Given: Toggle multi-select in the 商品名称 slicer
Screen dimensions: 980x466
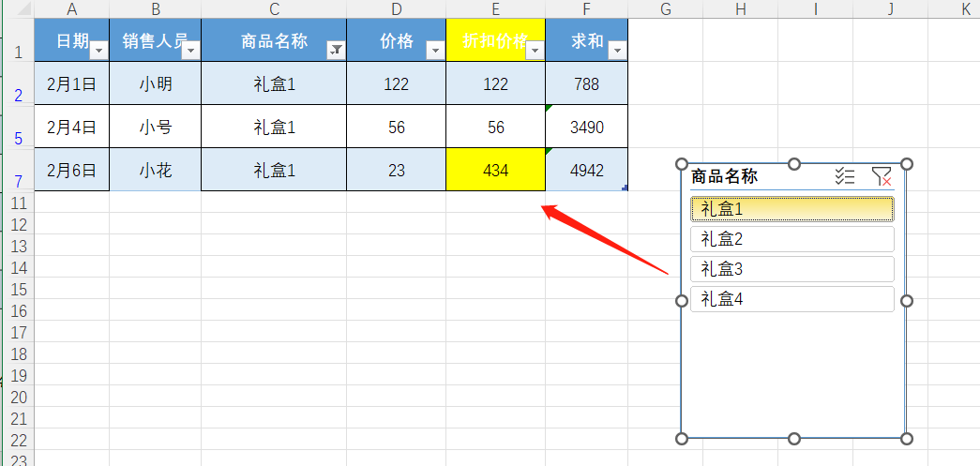Looking at the screenshot, I should [844, 177].
